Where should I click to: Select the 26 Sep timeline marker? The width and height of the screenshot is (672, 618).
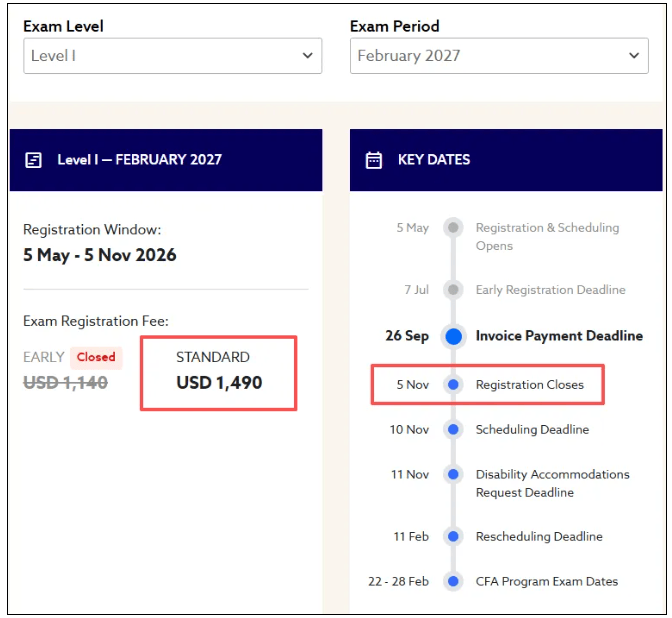tap(453, 336)
